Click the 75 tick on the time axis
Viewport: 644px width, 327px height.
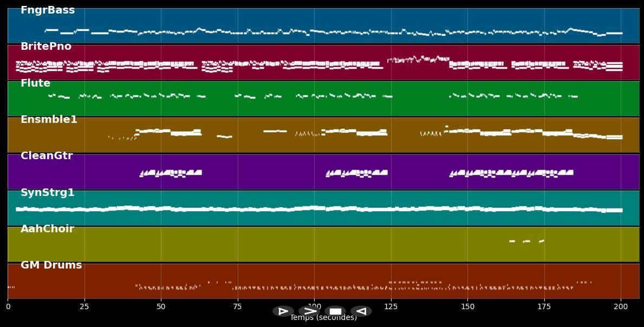click(x=238, y=306)
